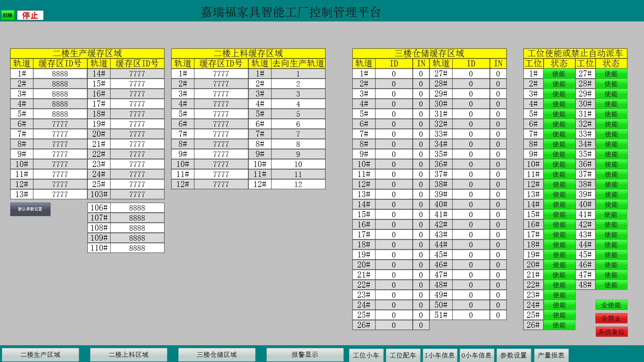Edit storage track 1# ID field
This screenshot has height=362, width=644.
(394, 74)
